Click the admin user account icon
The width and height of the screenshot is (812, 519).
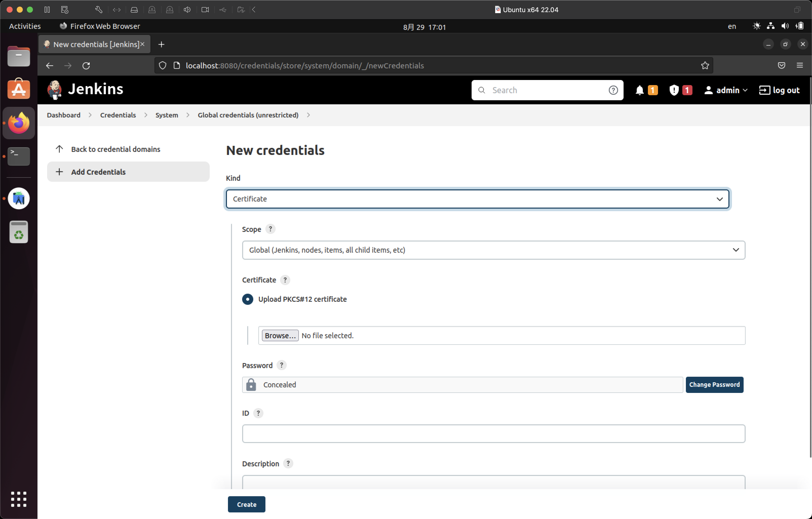pyautogui.click(x=708, y=89)
